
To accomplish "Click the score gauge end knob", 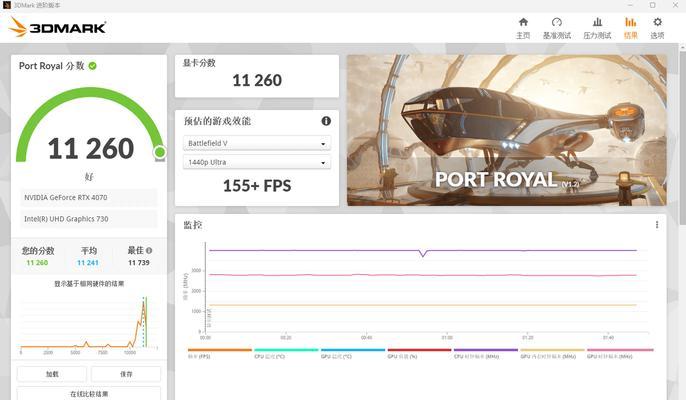I will point(160,152).
